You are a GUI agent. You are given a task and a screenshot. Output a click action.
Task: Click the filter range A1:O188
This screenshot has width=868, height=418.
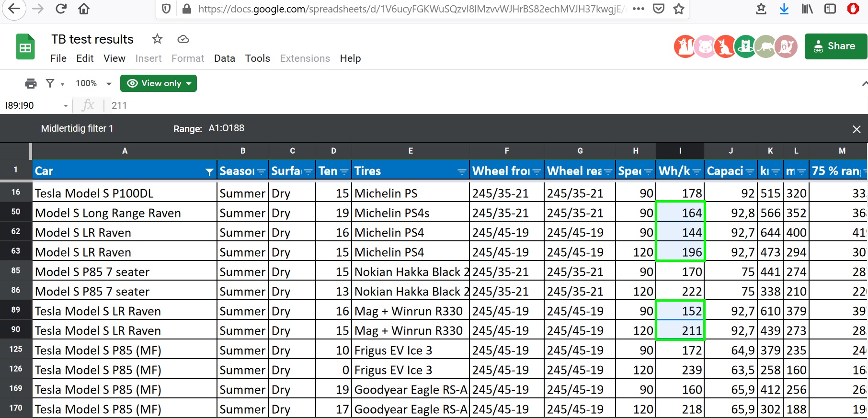pos(227,128)
